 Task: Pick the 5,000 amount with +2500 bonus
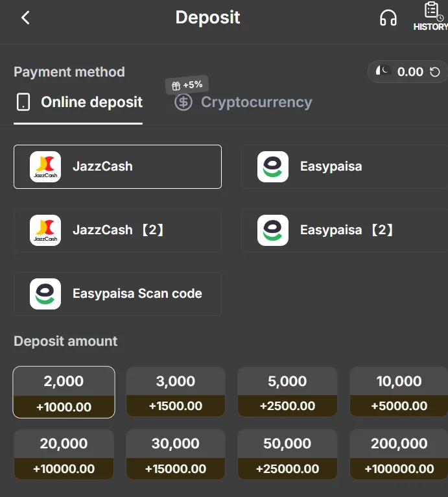[287, 392]
